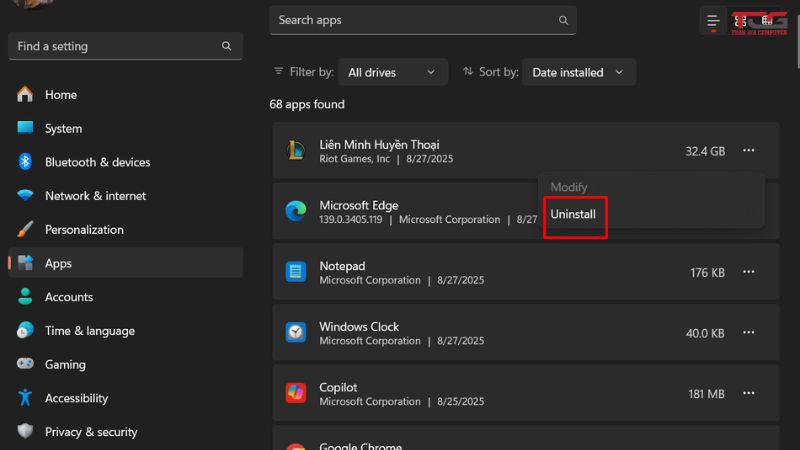Click the vertical scrollbar of apps list

pyautogui.click(x=797, y=41)
